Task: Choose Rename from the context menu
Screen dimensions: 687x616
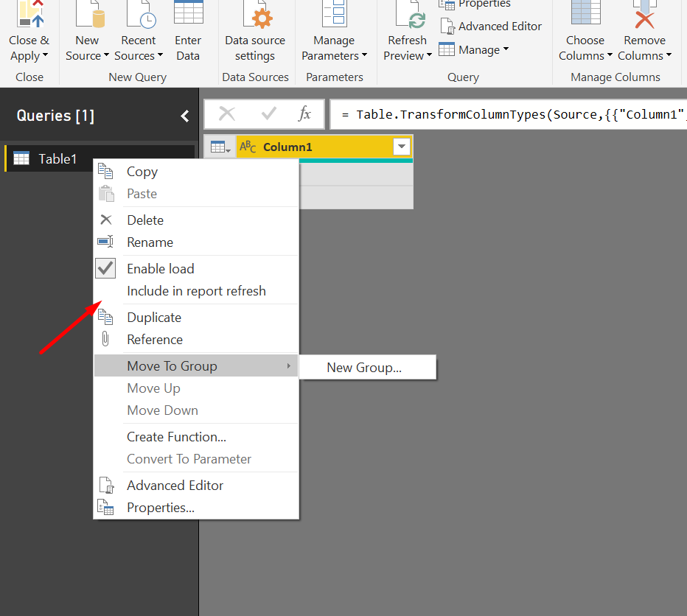Action: click(196, 242)
